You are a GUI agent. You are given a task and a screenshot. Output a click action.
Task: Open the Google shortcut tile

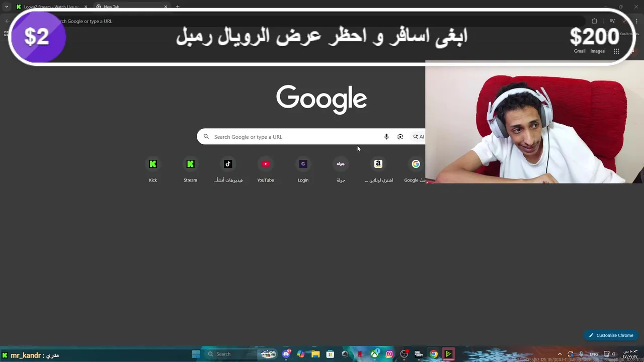pyautogui.click(x=416, y=170)
